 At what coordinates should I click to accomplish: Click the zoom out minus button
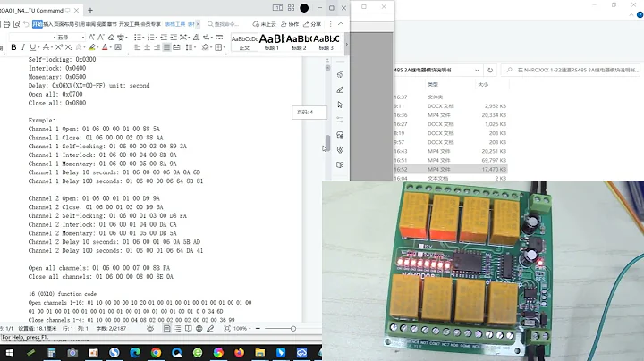click(x=258, y=328)
